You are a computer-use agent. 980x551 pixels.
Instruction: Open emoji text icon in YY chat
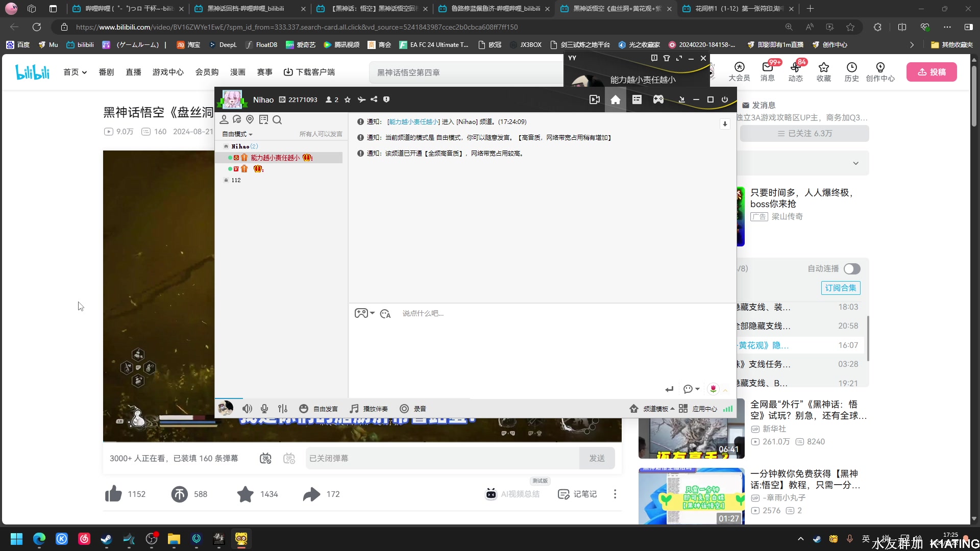coord(385,313)
